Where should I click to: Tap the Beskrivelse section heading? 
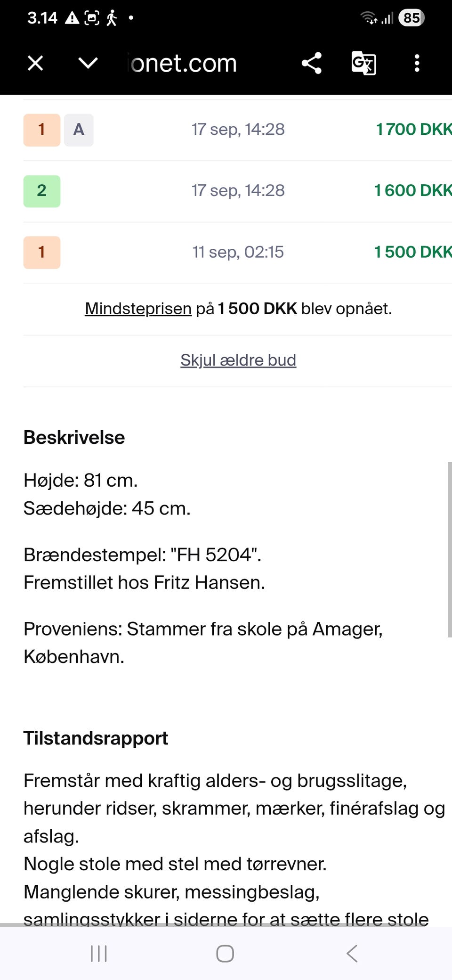click(x=74, y=438)
